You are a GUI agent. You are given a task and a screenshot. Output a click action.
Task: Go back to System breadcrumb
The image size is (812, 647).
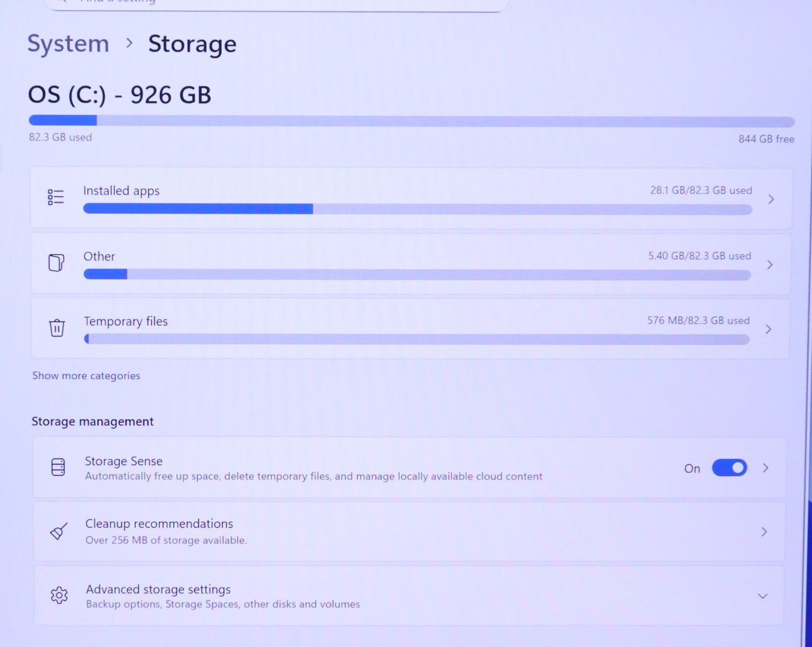tap(68, 44)
